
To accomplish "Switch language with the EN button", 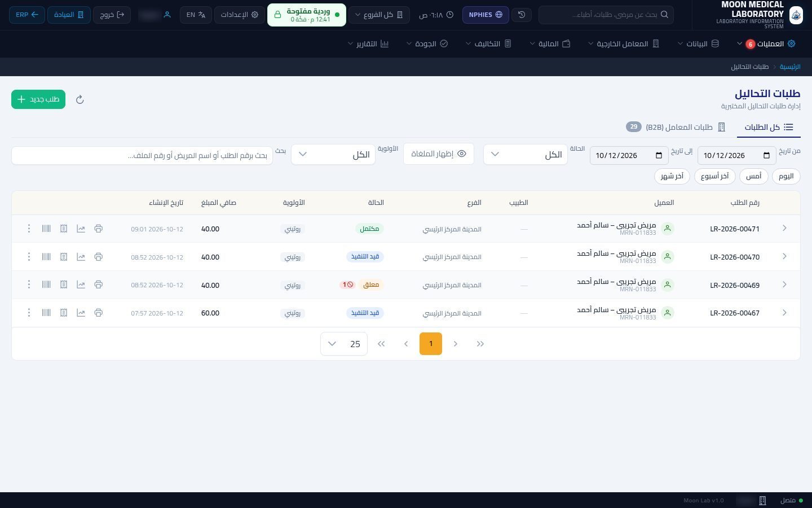I will tap(196, 15).
